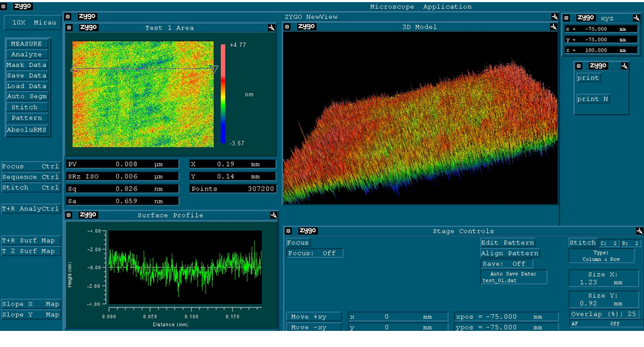Click the Stitch button in Stage Controls
This screenshot has width=644, height=347.
click(x=582, y=243)
